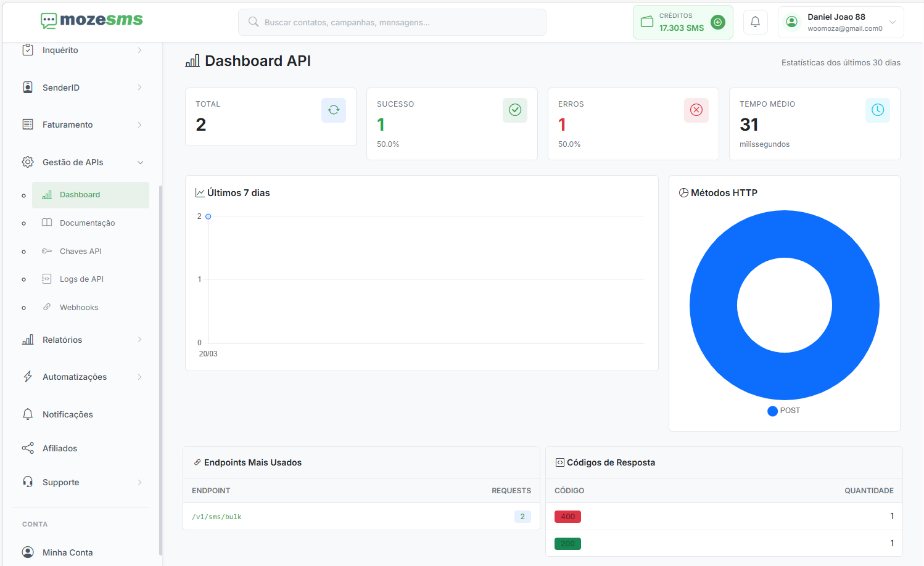
Task: Click the refresh icon on Total card
Action: point(333,110)
